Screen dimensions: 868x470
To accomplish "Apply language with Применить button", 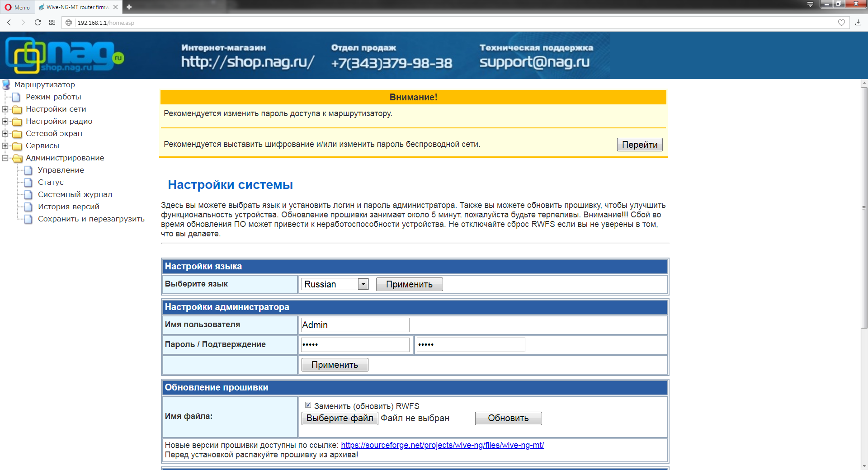I will [409, 284].
